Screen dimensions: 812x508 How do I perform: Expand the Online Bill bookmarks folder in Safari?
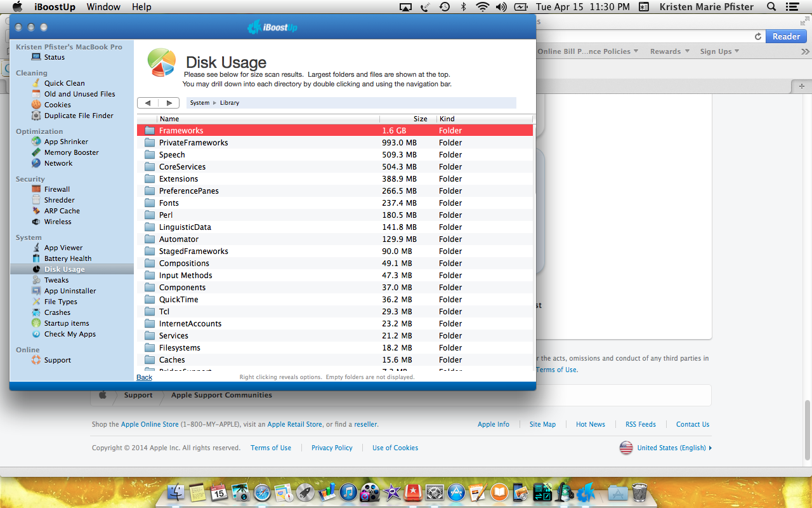(x=587, y=51)
